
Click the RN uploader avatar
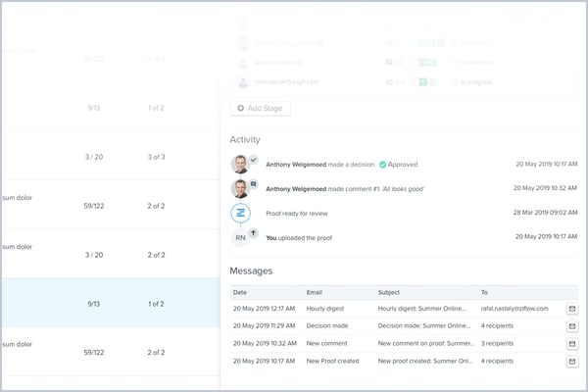tap(241, 236)
